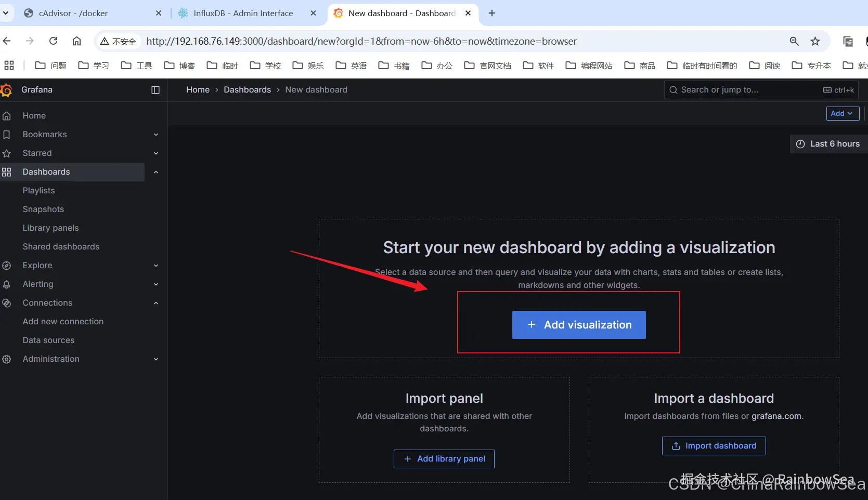The image size is (868, 500).
Task: Open the 软件 bookmarks folder
Action: tap(538, 65)
